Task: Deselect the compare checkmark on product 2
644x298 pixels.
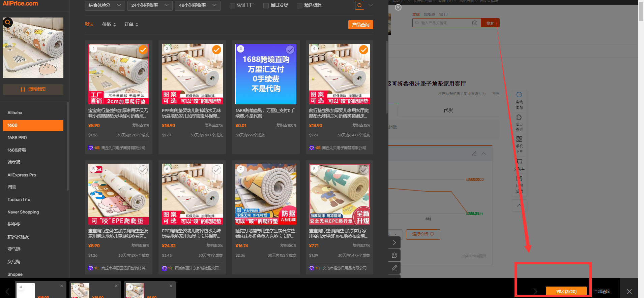Action: click(216, 50)
